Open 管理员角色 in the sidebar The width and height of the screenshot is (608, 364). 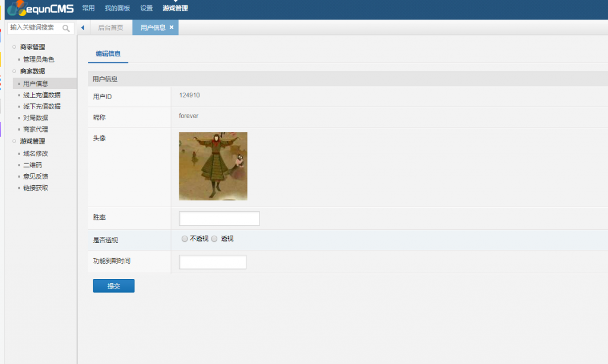[x=39, y=59]
